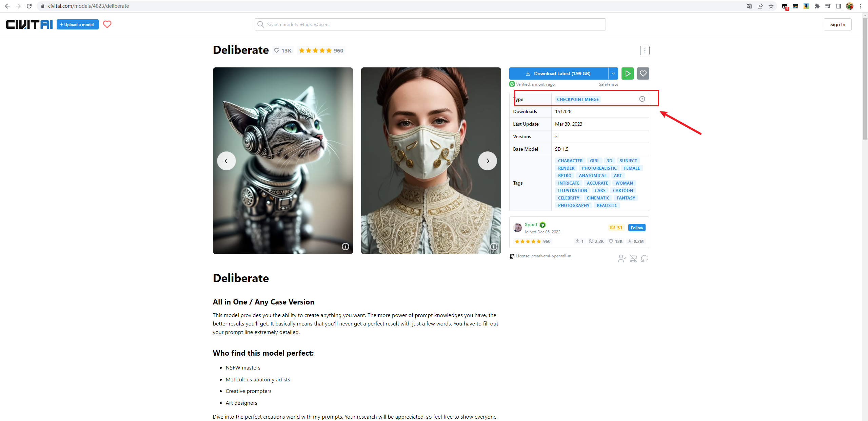Viewport: 868px width, 421px height.
Task: Click the red heart icon beside Upload
Action: 107,24
